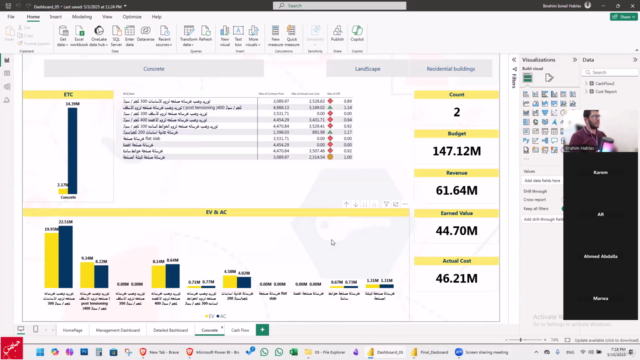Insert a Text box
640x360 pixels.
tap(238, 36)
